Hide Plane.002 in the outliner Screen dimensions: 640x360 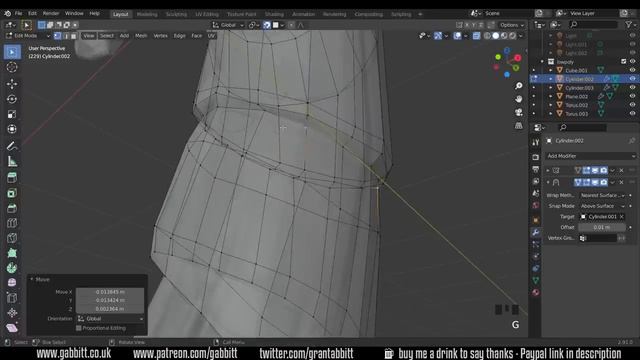[x=632, y=96]
